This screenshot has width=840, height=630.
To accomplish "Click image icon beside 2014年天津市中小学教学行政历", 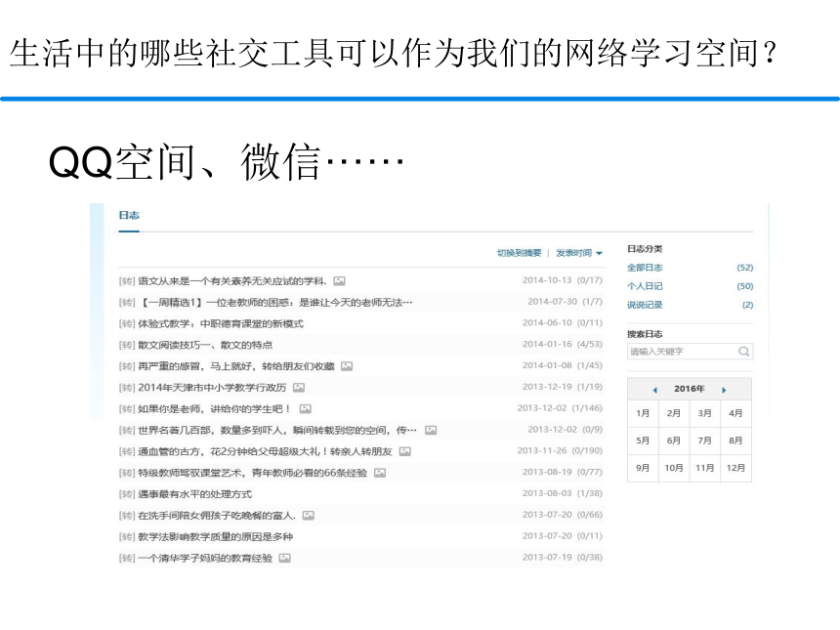I will [x=299, y=388].
